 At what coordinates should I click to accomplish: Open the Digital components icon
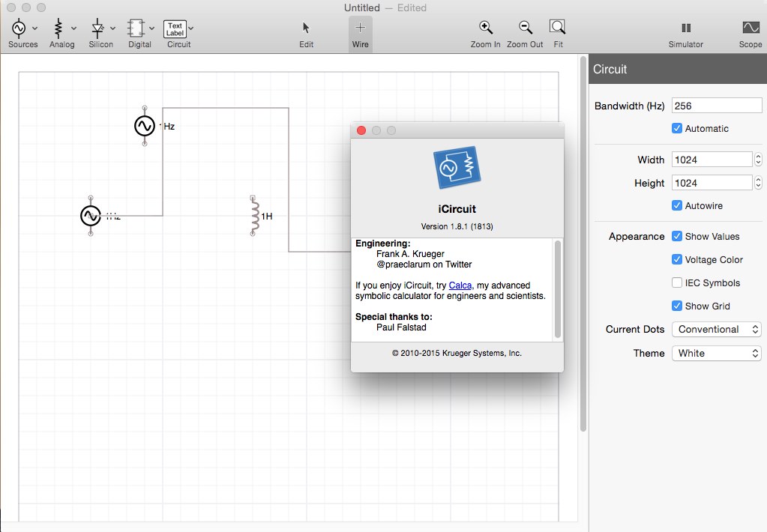[136, 29]
